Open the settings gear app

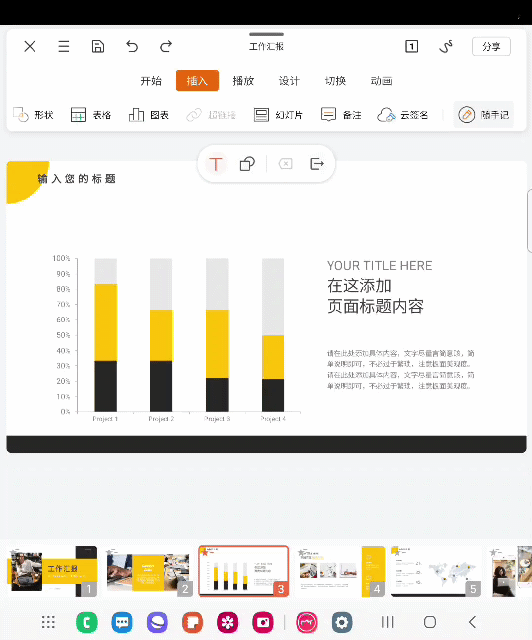(342, 622)
